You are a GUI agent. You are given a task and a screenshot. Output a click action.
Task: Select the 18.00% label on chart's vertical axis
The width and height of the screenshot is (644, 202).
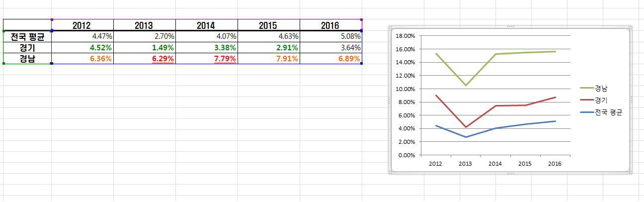pyautogui.click(x=403, y=36)
